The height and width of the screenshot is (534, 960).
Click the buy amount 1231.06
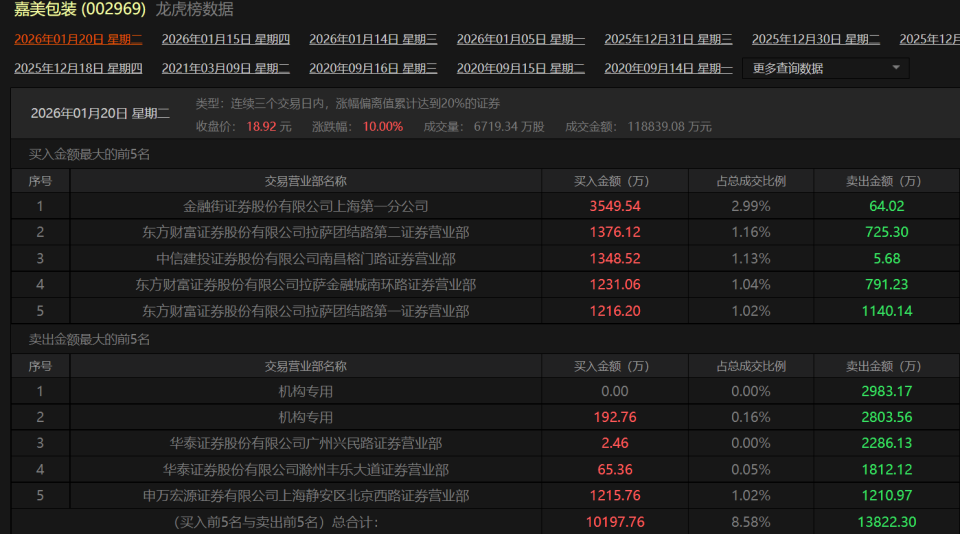point(615,285)
